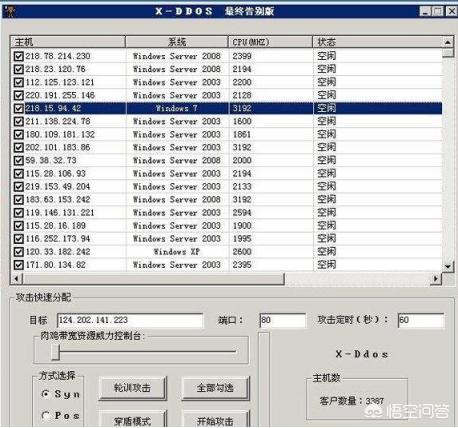Image resolution: width=458 pixels, height=428 pixels.
Task: Click the 系统 column header
Action: (x=177, y=42)
